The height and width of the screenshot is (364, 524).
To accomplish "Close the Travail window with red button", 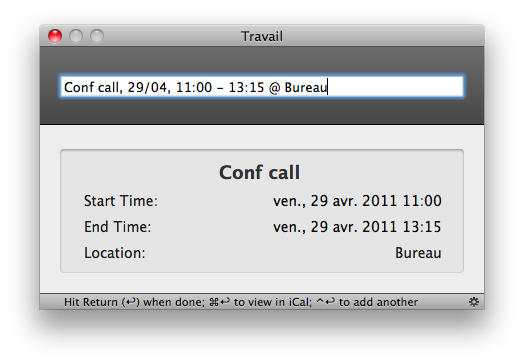I will coord(55,36).
